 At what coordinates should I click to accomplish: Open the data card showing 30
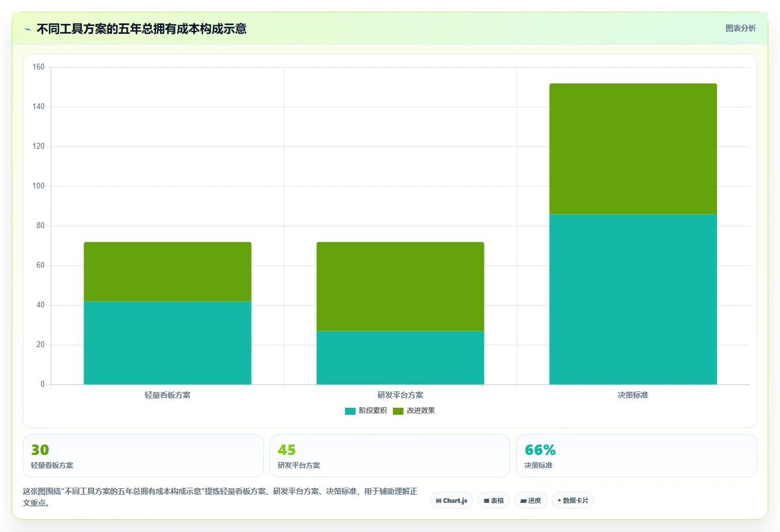tap(143, 456)
